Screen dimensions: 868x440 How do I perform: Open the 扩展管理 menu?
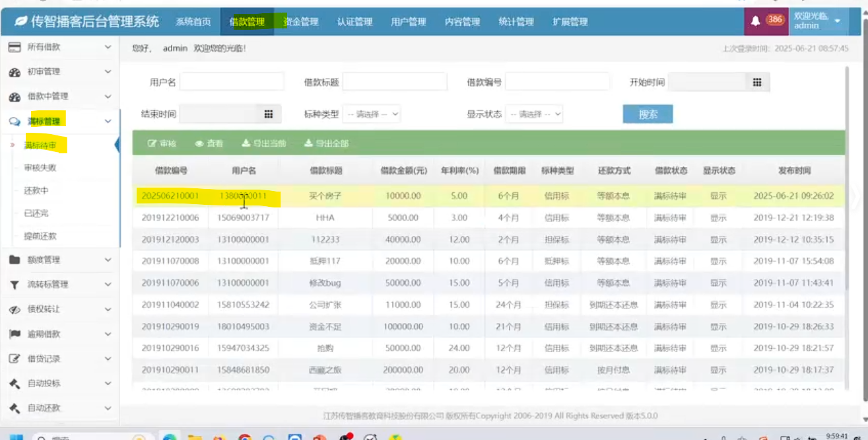570,22
